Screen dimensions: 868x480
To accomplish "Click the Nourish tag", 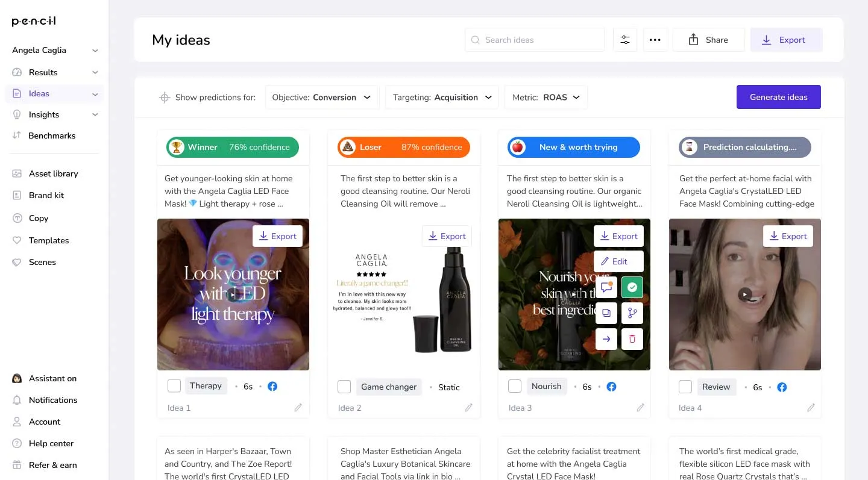I will pyautogui.click(x=546, y=386).
